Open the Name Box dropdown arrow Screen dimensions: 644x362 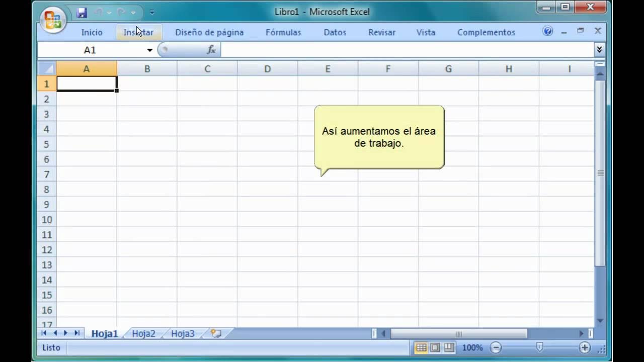point(149,50)
